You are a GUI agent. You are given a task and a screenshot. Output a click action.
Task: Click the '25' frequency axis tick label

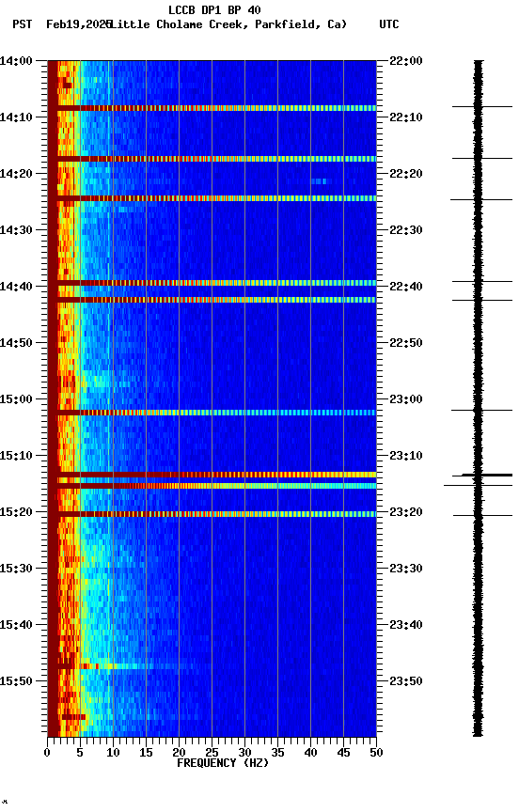[212, 753]
